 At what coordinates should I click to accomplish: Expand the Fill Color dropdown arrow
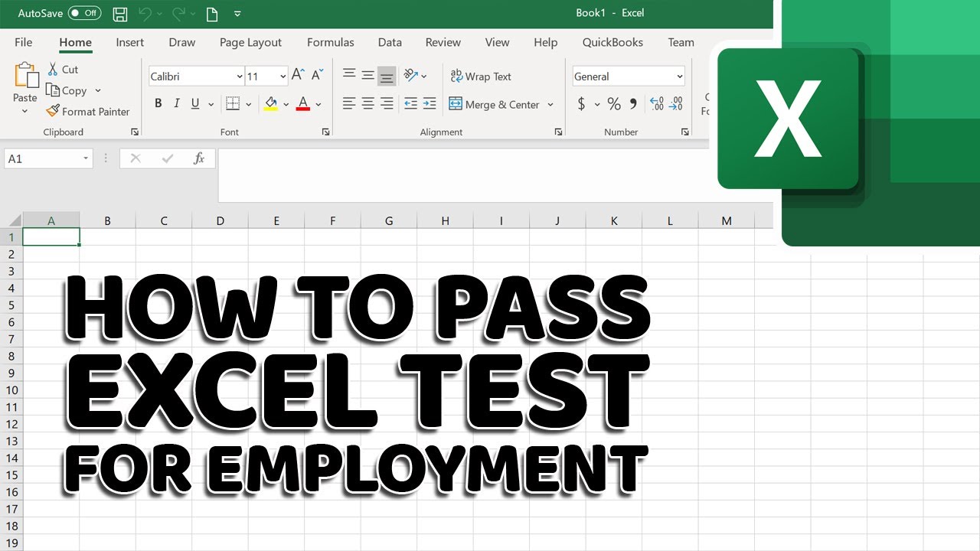coord(287,104)
